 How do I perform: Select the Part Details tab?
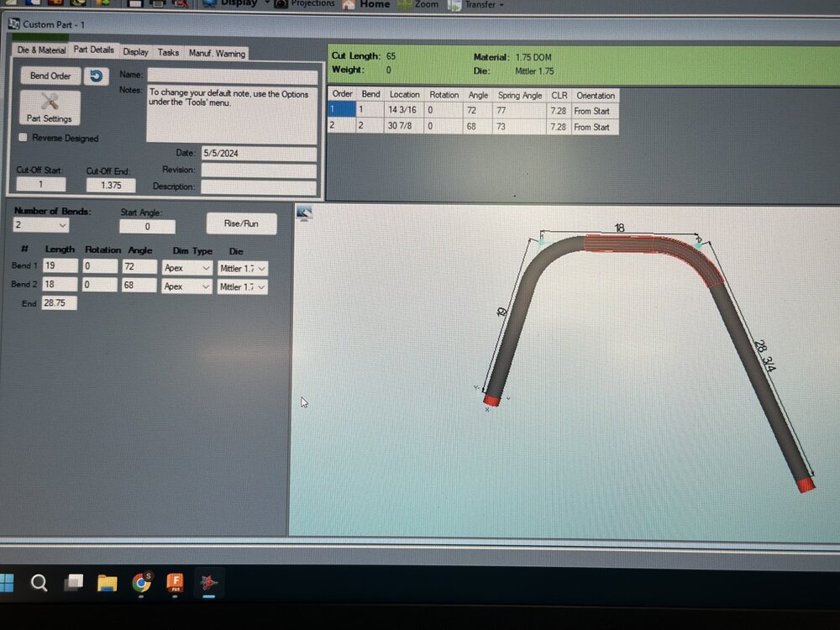click(94, 50)
